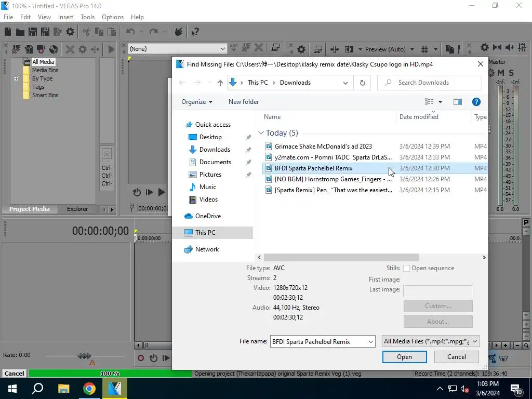Click the Capture Video camera icon
Viewport: 532px width, 399px height.
(41, 49)
